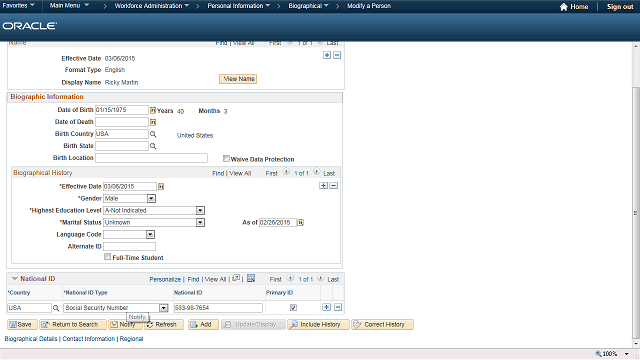640x360 pixels.
Task: Open Biographical Details link
Action: coord(31,339)
